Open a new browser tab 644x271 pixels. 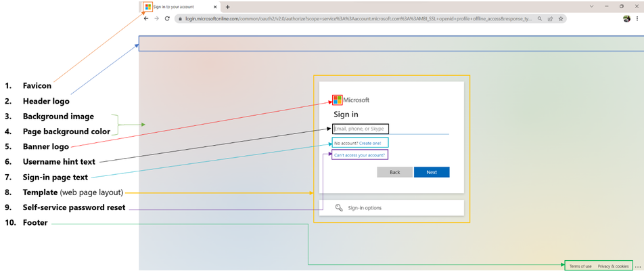pyautogui.click(x=227, y=7)
